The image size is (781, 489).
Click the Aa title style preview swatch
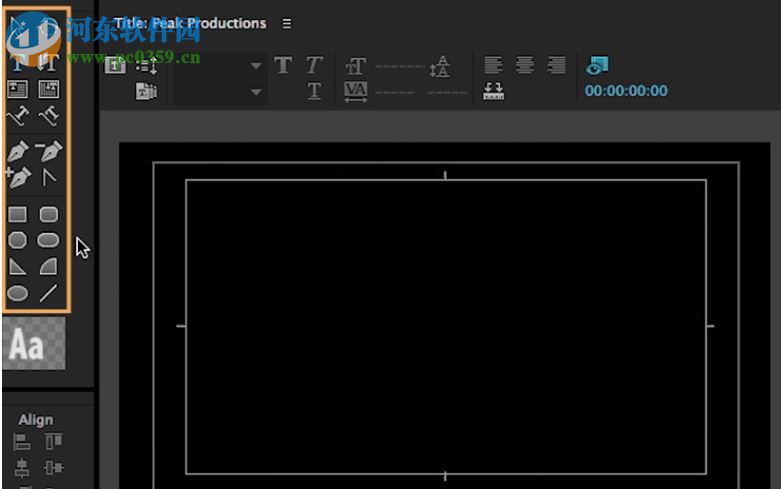tap(34, 343)
